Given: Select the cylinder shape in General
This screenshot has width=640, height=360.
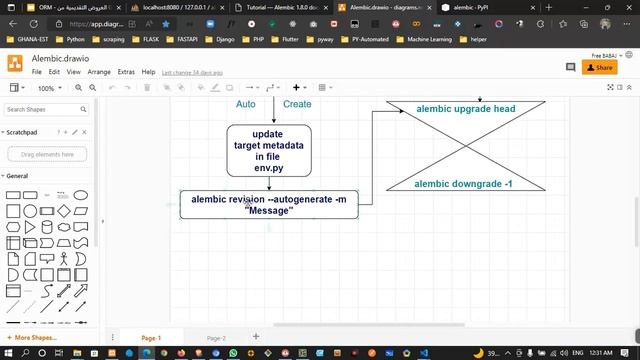Looking at the screenshot, I should pos(47,227).
